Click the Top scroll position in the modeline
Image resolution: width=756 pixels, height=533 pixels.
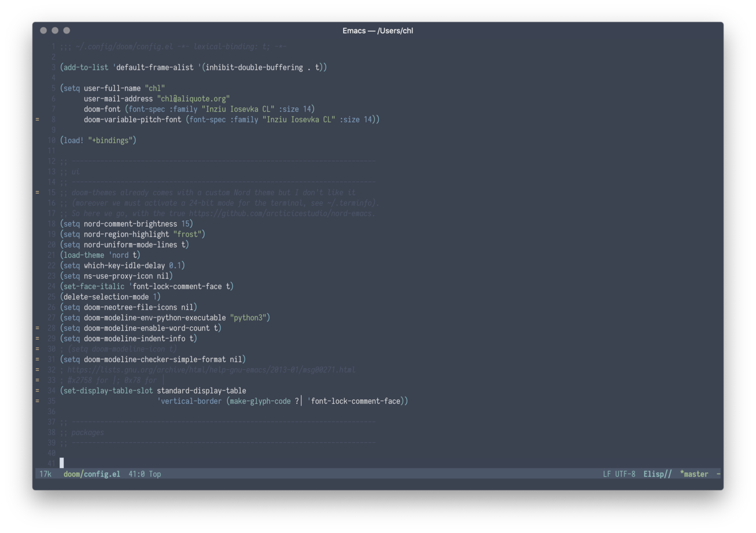[155, 474]
